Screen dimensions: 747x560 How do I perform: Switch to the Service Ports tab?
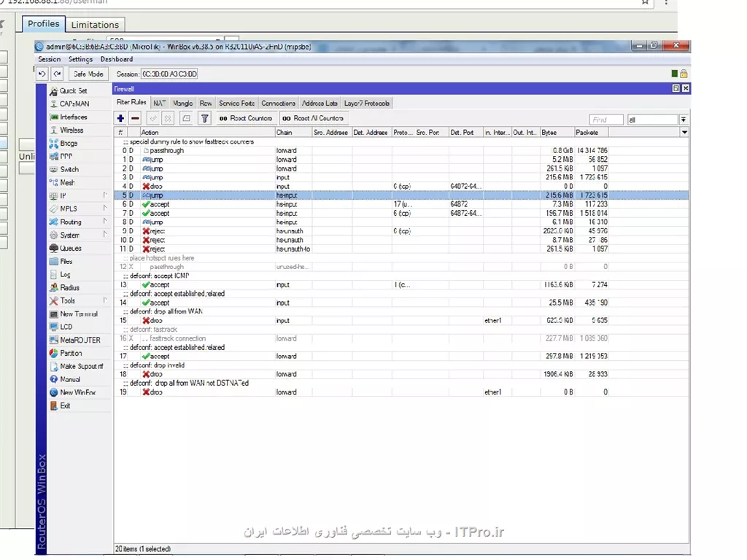coord(237,104)
